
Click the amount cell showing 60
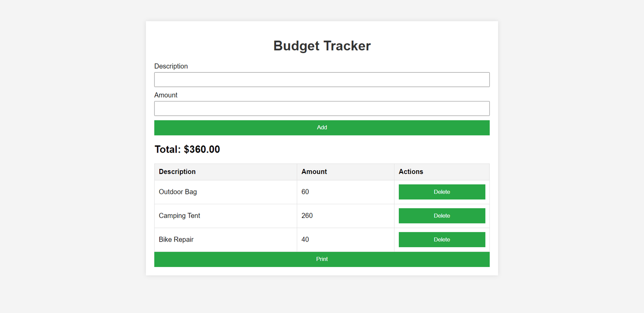(305, 192)
